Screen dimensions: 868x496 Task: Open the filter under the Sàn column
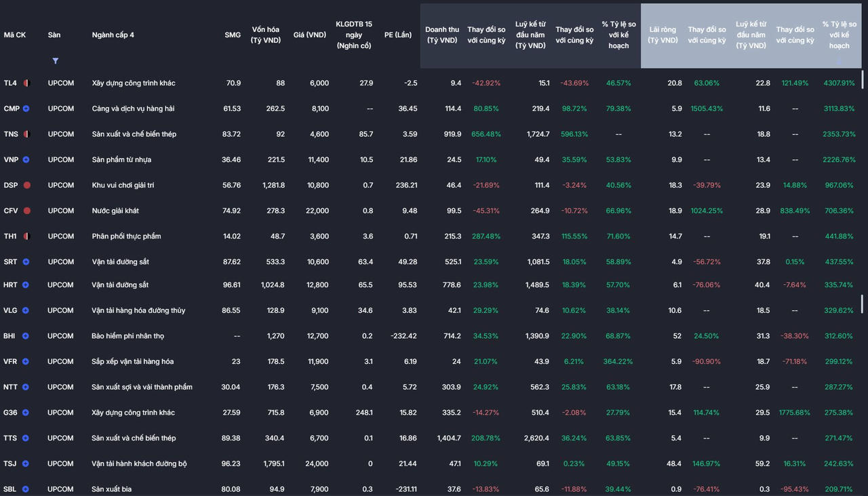[x=55, y=61]
